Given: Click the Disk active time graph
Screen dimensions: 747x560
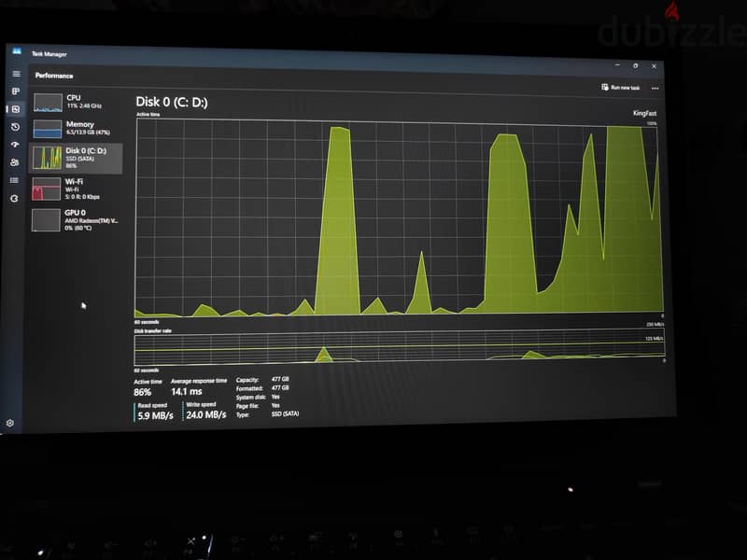Looking at the screenshot, I should pos(400,217).
